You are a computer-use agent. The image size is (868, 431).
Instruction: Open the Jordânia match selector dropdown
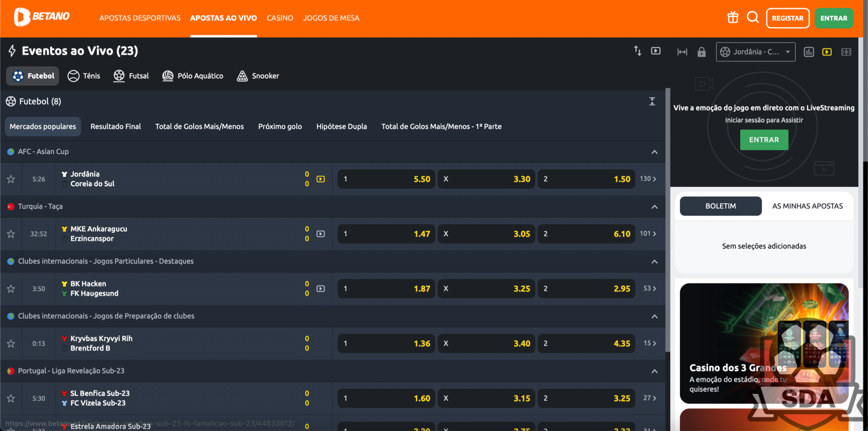pos(755,52)
